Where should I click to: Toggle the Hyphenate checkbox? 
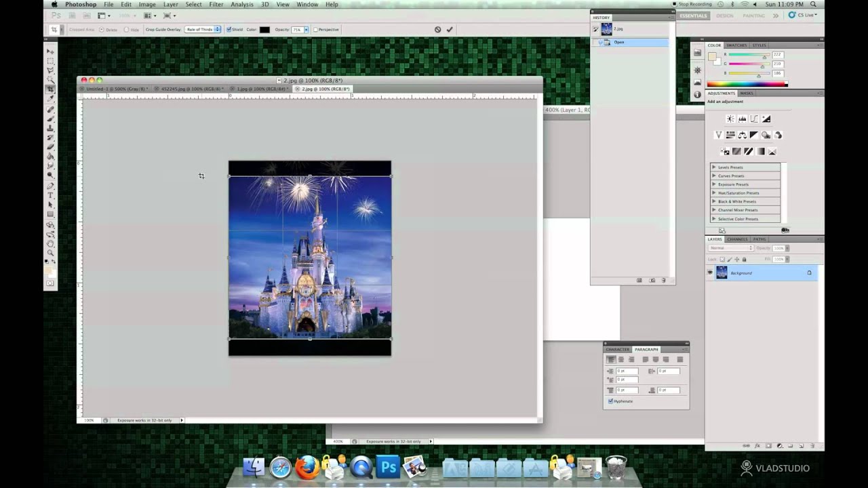point(610,401)
